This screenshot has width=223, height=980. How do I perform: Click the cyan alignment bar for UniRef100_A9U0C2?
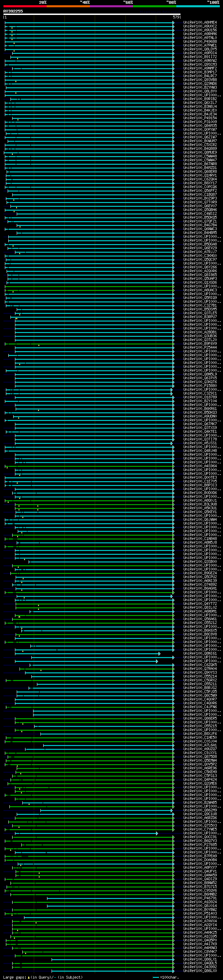point(90,26)
